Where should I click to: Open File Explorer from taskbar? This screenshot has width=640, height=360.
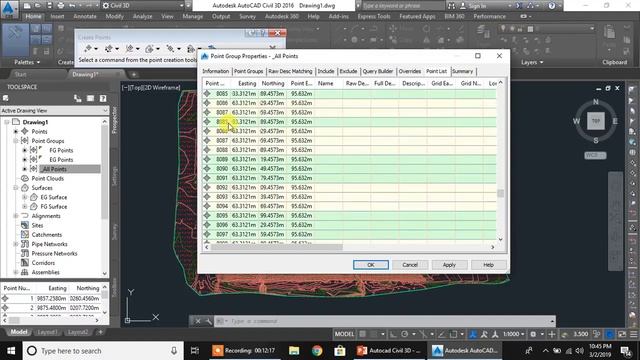point(294,351)
